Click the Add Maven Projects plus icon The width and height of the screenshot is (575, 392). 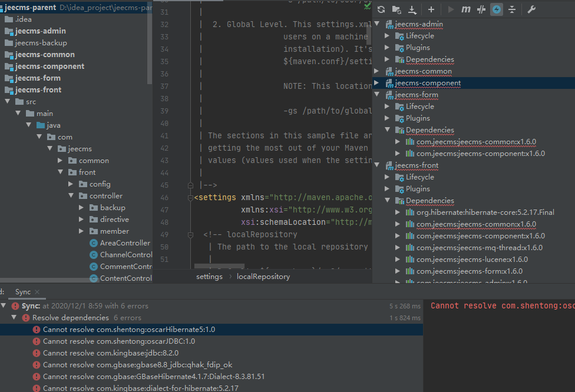point(431,9)
